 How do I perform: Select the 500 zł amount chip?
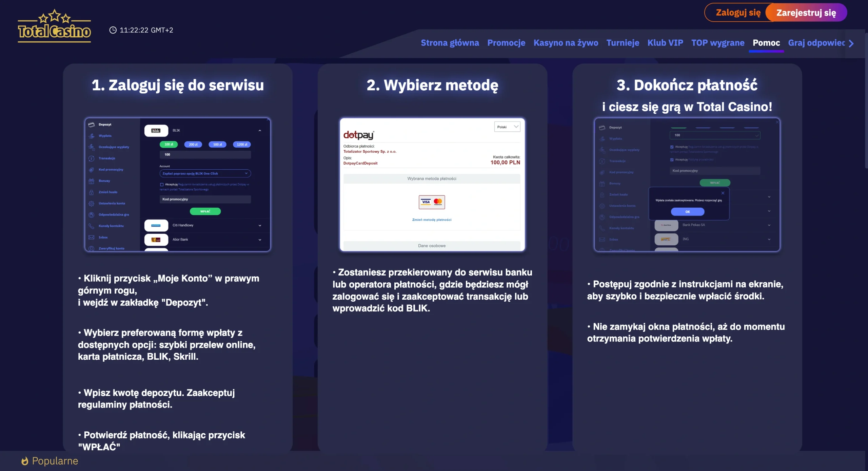tap(217, 145)
